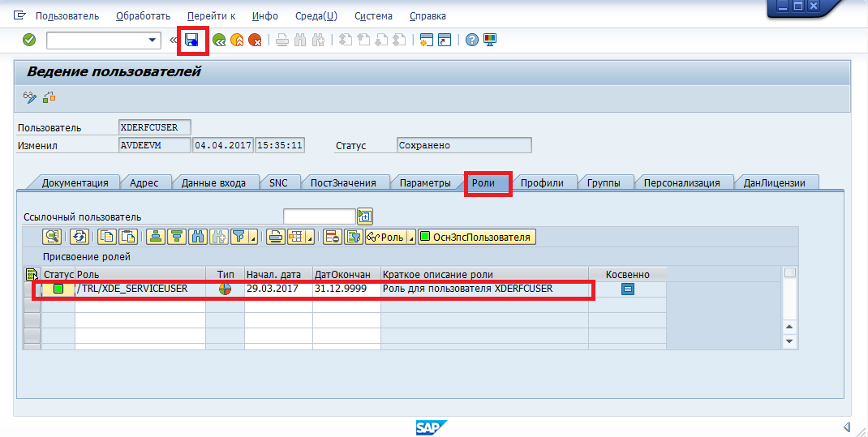
Task: Open Help via question mark icon
Action: 472,40
